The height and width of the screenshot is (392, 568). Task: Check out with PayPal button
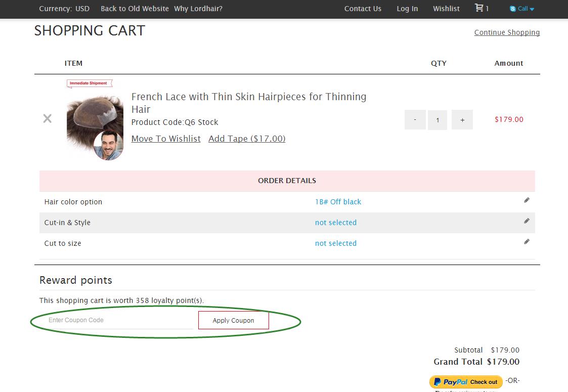[x=466, y=382]
